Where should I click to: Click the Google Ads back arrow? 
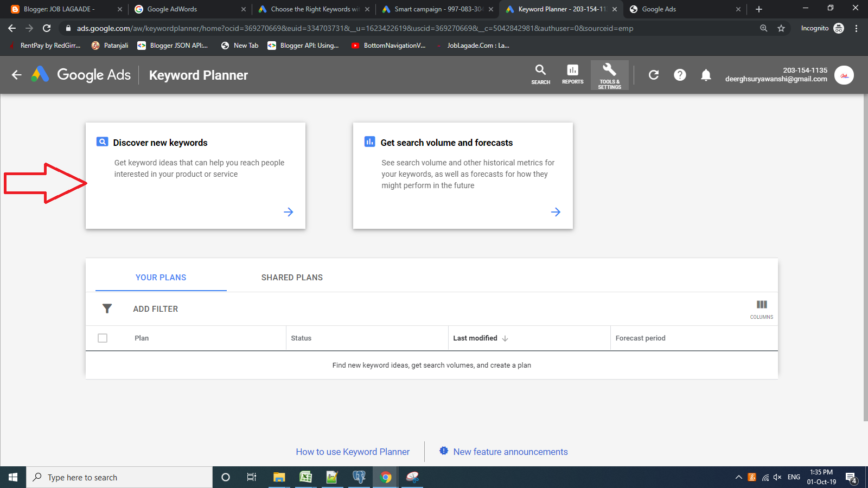click(17, 75)
